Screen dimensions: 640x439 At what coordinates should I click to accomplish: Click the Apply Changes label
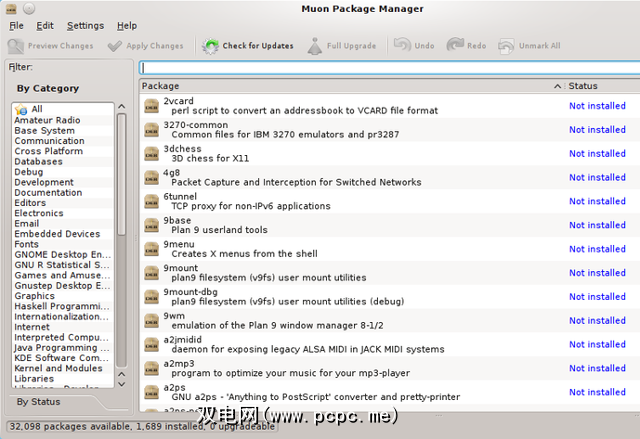point(155,46)
